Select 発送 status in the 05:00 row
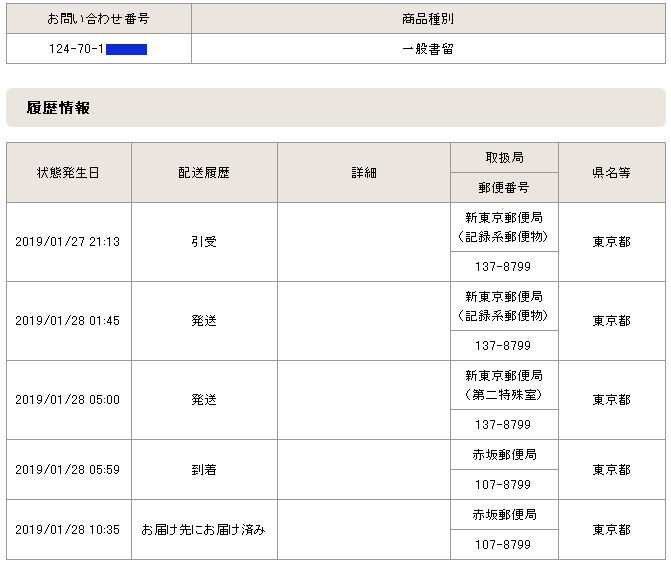Screen dimensions: 671x566 point(204,400)
